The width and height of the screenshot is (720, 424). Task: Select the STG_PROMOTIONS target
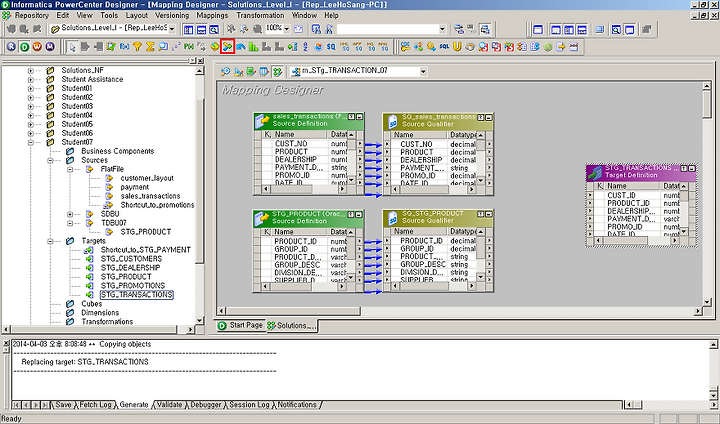point(133,286)
